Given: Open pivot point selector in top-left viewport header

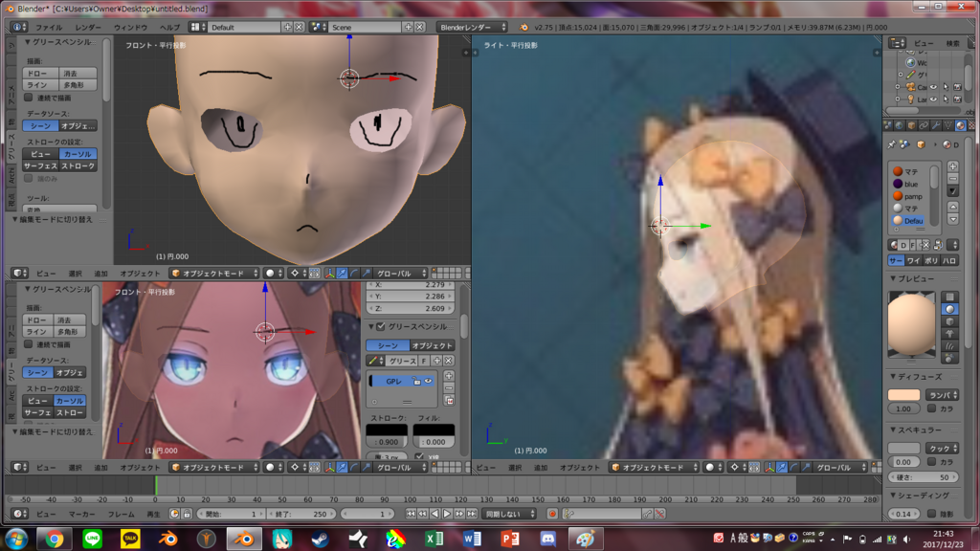Looking at the screenshot, I should 299,273.
